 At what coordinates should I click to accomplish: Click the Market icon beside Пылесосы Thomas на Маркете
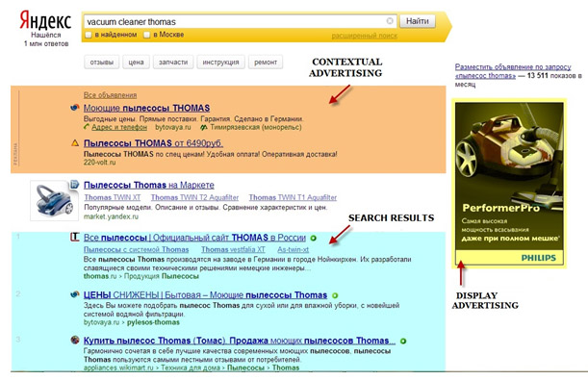tap(75, 184)
